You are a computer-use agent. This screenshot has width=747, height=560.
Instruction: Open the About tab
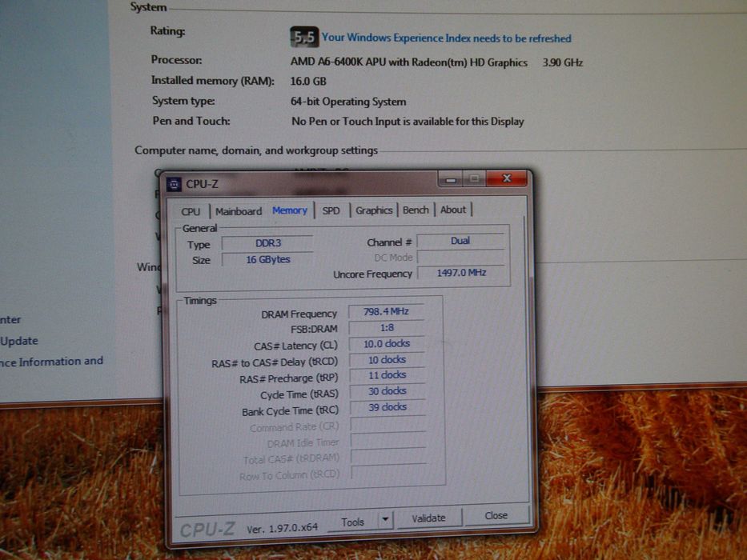(453, 210)
